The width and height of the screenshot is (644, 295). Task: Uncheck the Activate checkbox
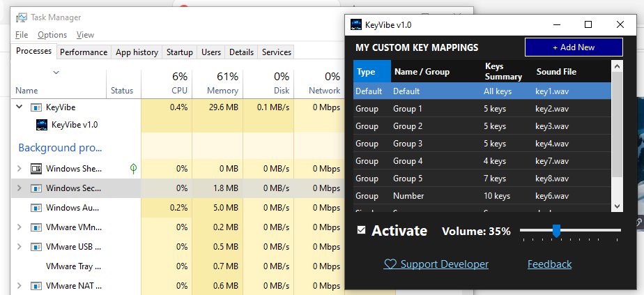click(361, 230)
